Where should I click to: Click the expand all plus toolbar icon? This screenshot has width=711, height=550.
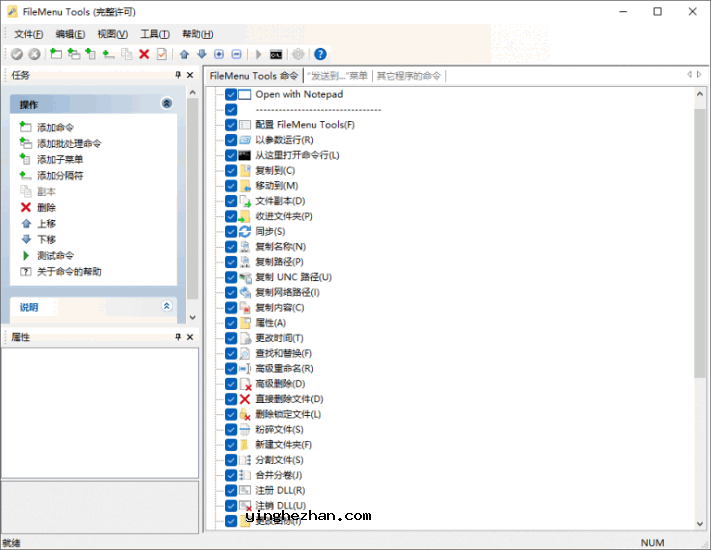tap(219, 54)
